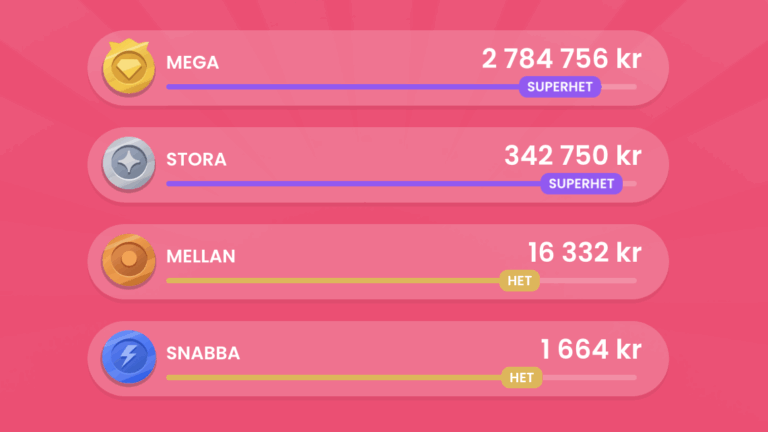Click the purple MEGA progress bar

(340, 87)
